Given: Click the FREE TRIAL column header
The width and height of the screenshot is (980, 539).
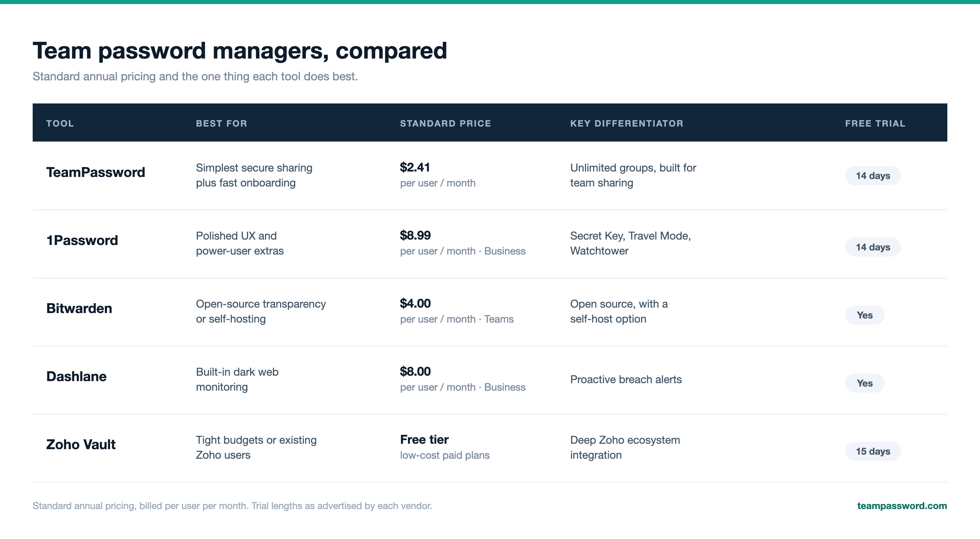Looking at the screenshot, I should click(x=875, y=123).
